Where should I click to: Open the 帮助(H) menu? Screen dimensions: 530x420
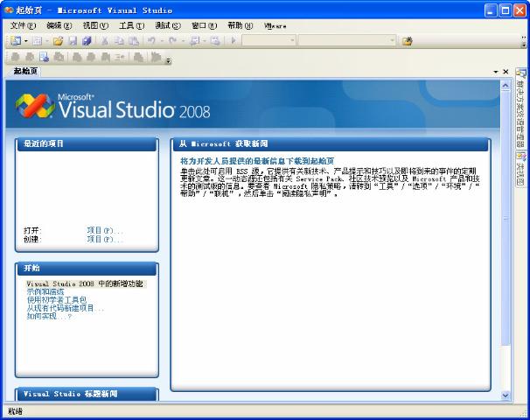pos(240,25)
